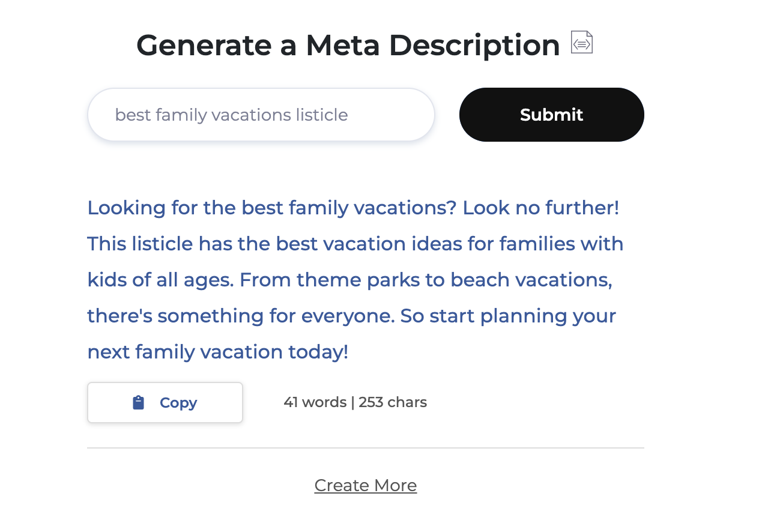Click the line starting "This listicle has"
The height and width of the screenshot is (532, 765).
tap(355, 244)
